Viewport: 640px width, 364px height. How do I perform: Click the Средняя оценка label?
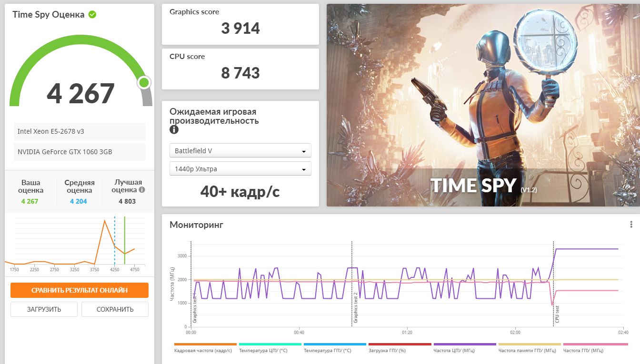point(80,186)
